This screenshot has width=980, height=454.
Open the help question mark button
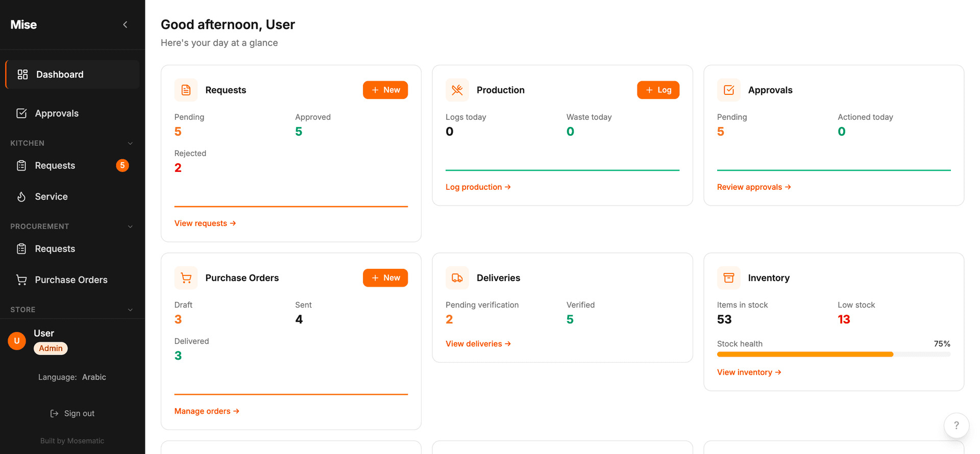click(x=956, y=425)
